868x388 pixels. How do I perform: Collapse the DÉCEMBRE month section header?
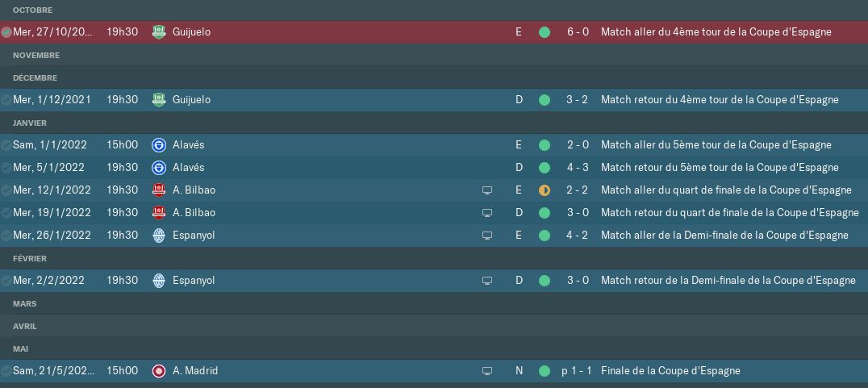coord(434,77)
